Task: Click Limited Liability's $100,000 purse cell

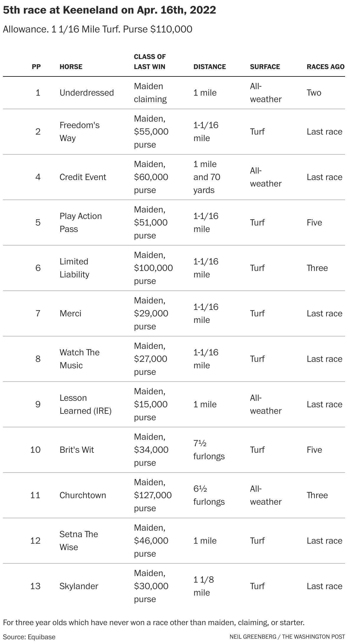Action: [x=153, y=268]
